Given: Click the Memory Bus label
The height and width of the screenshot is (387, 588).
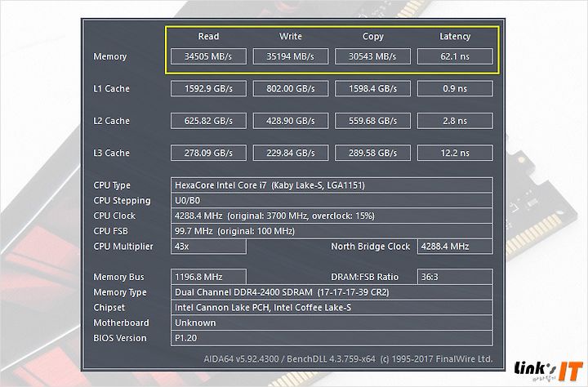Looking at the screenshot, I should click(x=118, y=277).
